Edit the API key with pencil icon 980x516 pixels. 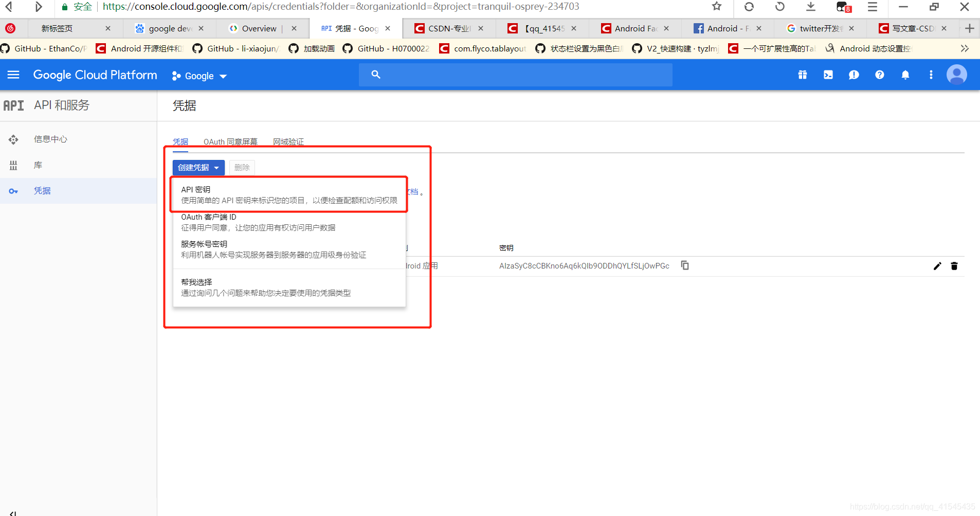click(x=937, y=266)
